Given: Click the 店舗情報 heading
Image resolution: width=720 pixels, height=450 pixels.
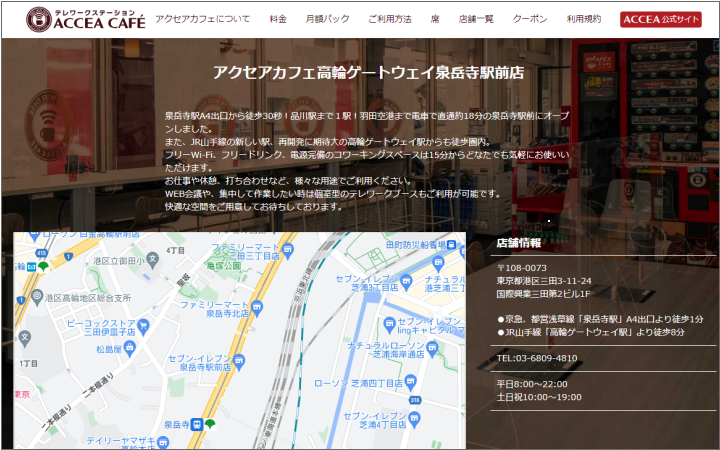Looking at the screenshot, I should (518, 243).
